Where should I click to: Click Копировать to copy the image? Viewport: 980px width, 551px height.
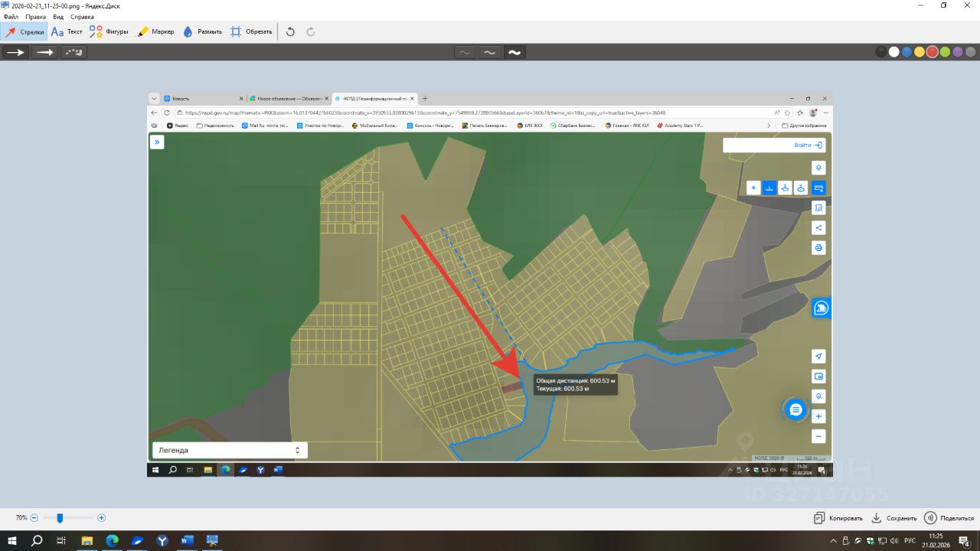[838, 518]
